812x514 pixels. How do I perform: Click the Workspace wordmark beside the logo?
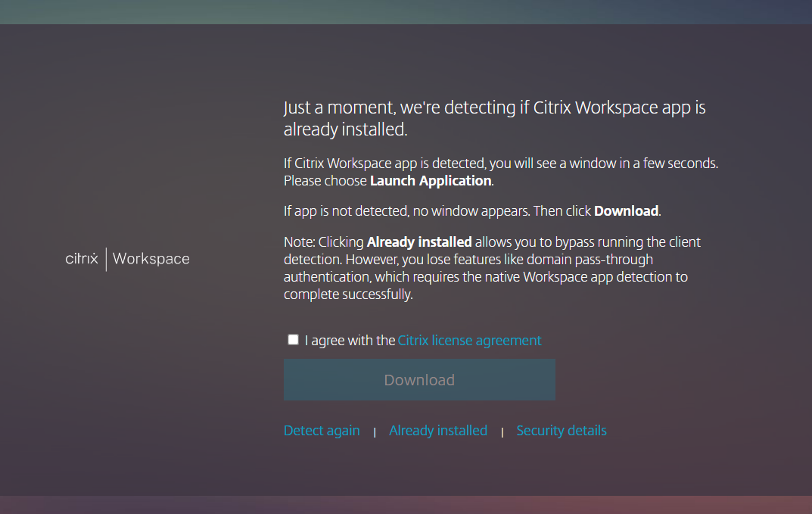pos(151,259)
